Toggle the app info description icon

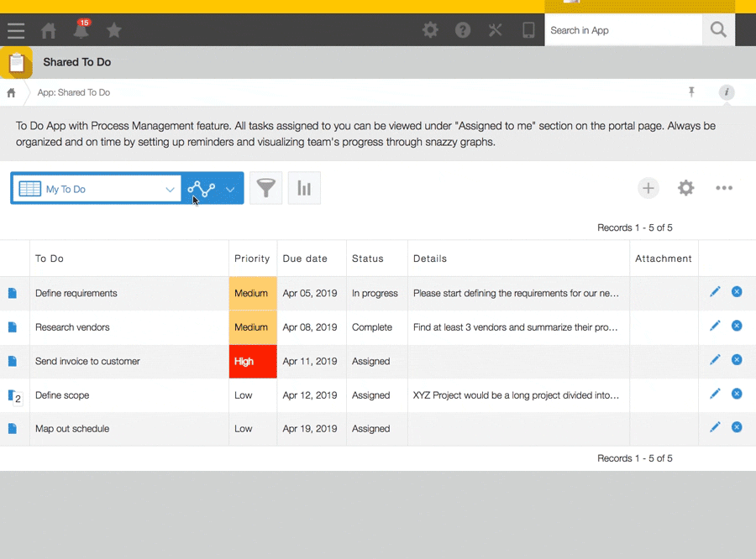click(727, 92)
